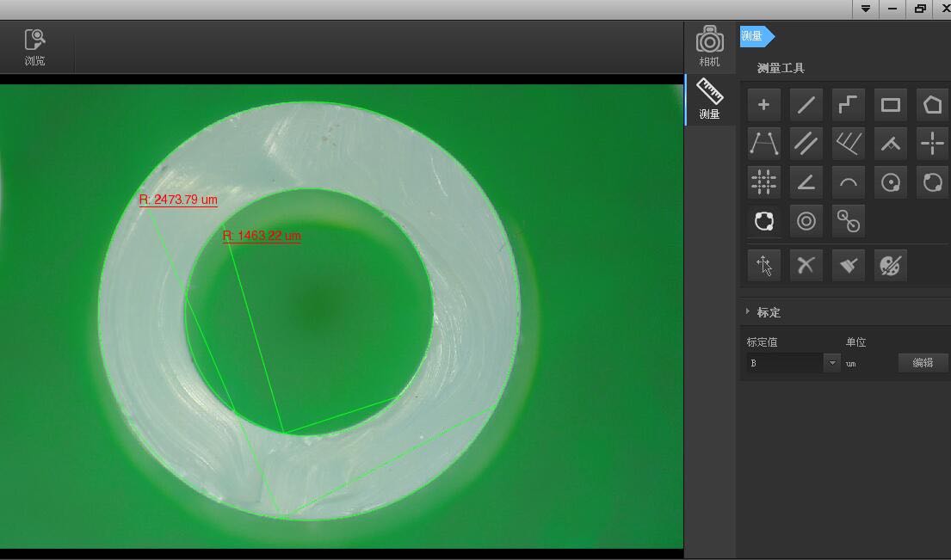951x560 pixels.
Task: Select the circle center distance tool
Action: [848, 220]
